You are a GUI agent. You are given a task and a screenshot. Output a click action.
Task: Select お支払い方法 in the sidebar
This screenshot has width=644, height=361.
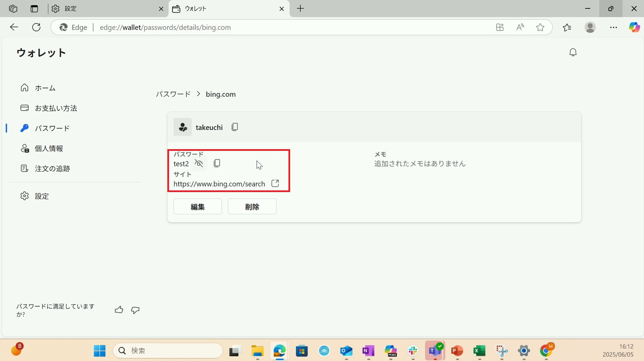56,108
